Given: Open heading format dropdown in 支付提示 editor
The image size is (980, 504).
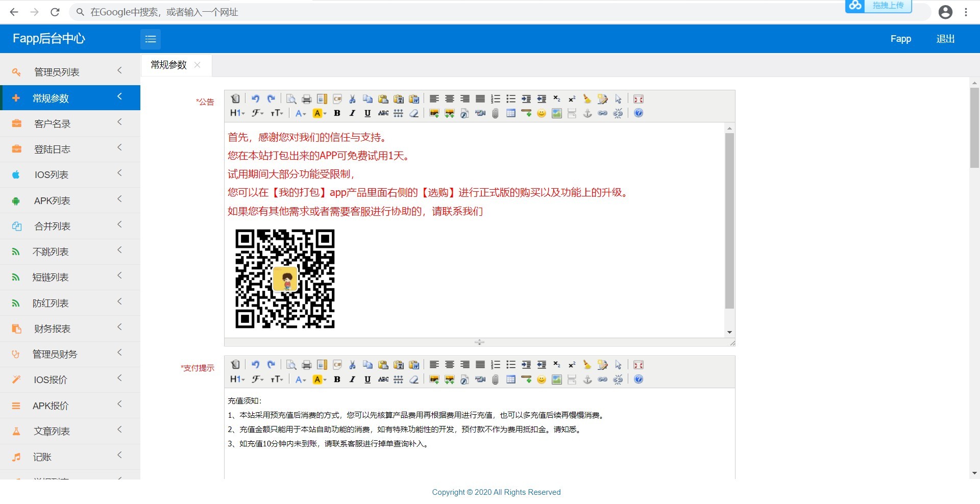Looking at the screenshot, I should 237,380.
